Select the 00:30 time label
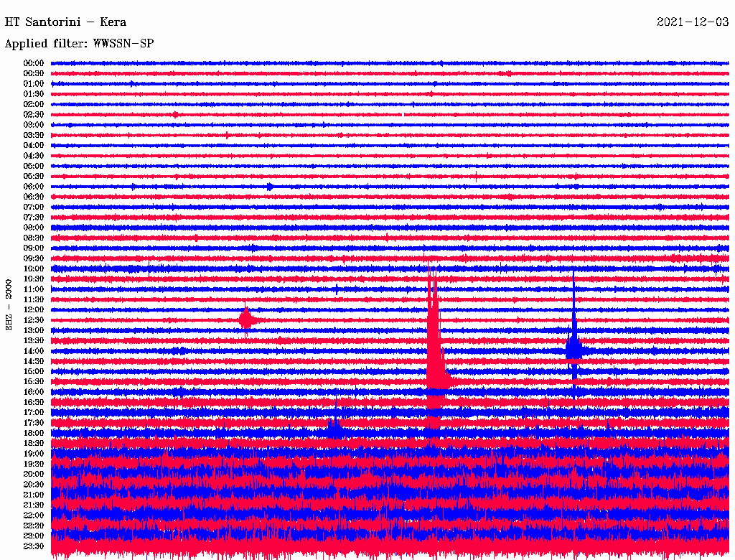735x560 pixels. pyautogui.click(x=34, y=74)
